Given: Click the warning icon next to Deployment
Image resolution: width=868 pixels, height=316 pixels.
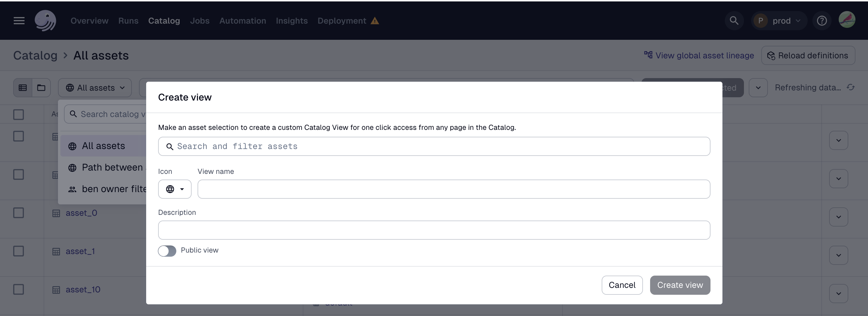Looking at the screenshot, I should [x=375, y=21].
